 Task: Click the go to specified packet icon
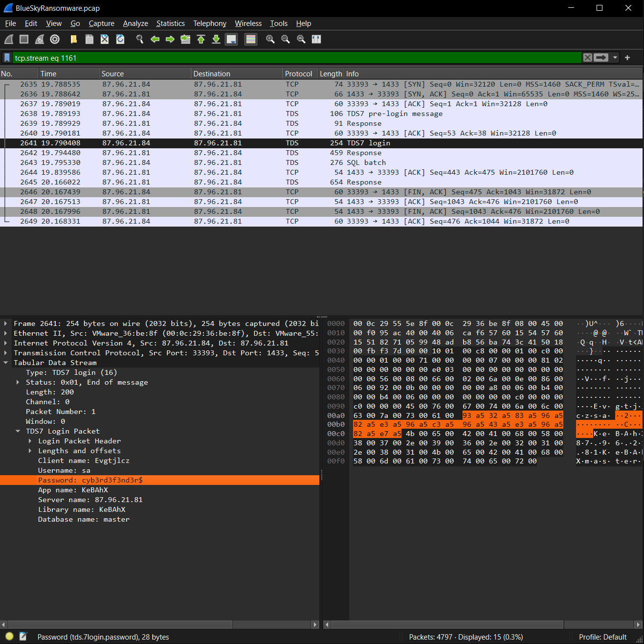tap(185, 39)
